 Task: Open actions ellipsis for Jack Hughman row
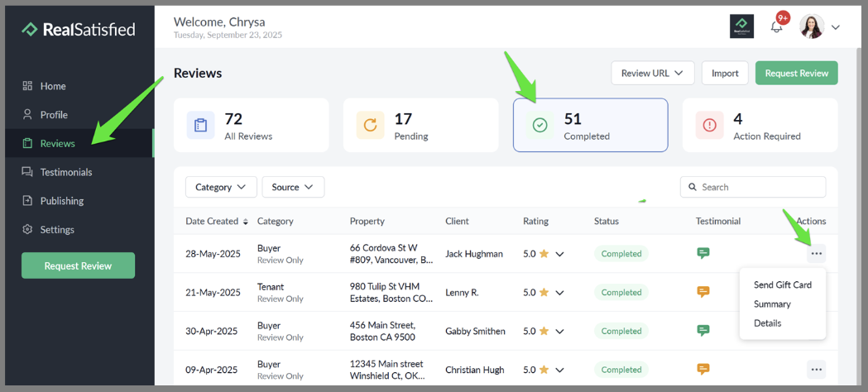pos(816,254)
